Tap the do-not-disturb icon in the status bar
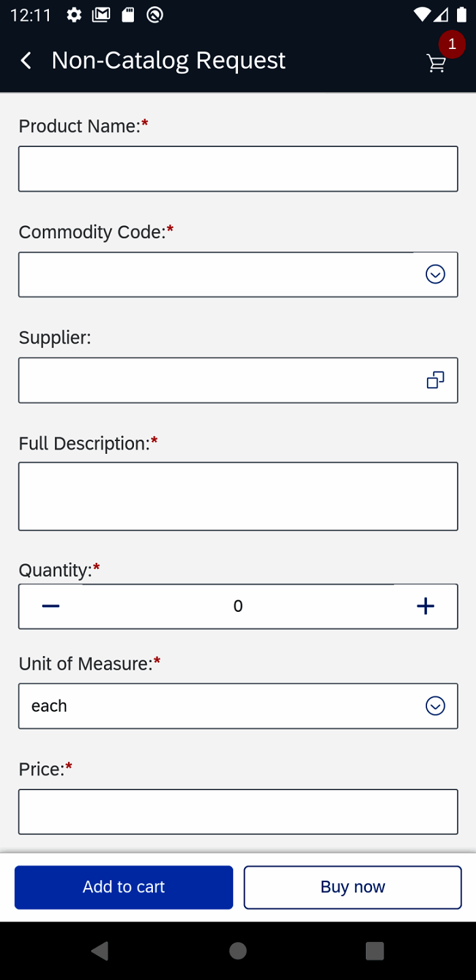This screenshot has width=476, height=980. (x=154, y=14)
